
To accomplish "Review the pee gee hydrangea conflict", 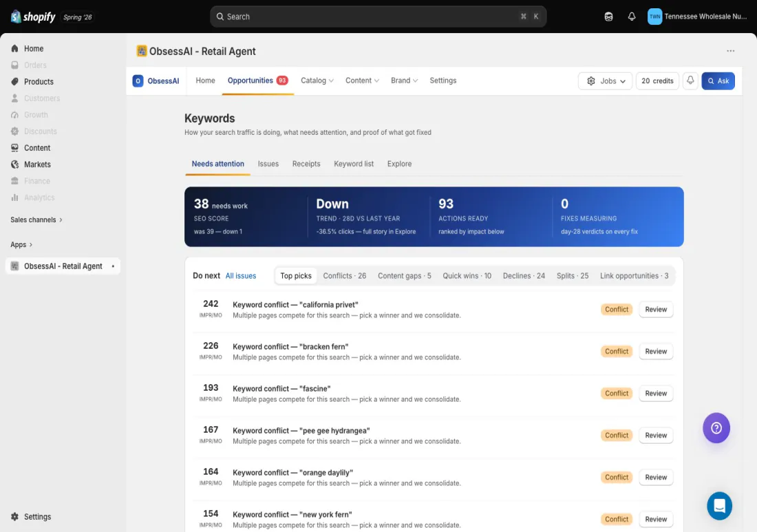I will [656, 436].
